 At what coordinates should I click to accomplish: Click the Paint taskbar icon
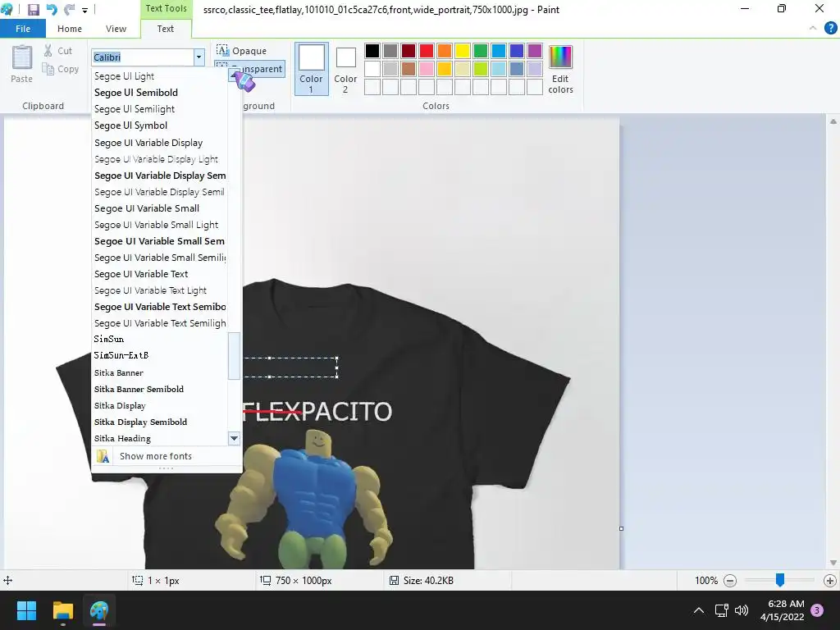coord(99,610)
